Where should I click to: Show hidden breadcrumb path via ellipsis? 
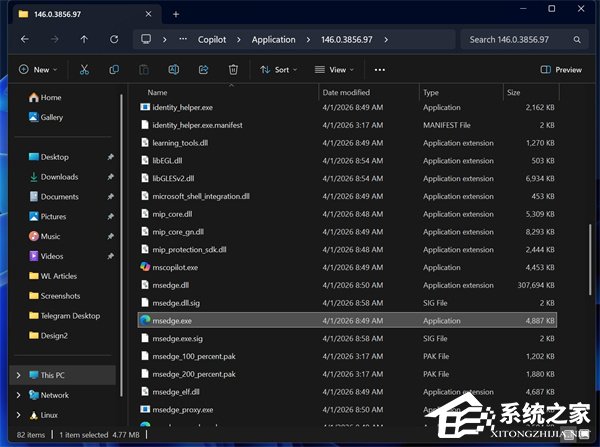[x=183, y=39]
